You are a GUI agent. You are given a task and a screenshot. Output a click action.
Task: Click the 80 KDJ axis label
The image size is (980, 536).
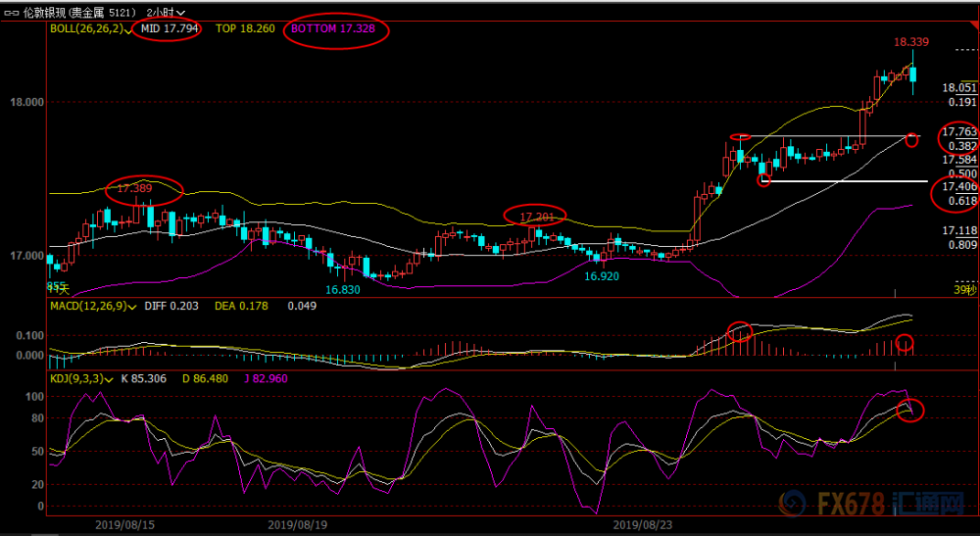pyautogui.click(x=39, y=418)
